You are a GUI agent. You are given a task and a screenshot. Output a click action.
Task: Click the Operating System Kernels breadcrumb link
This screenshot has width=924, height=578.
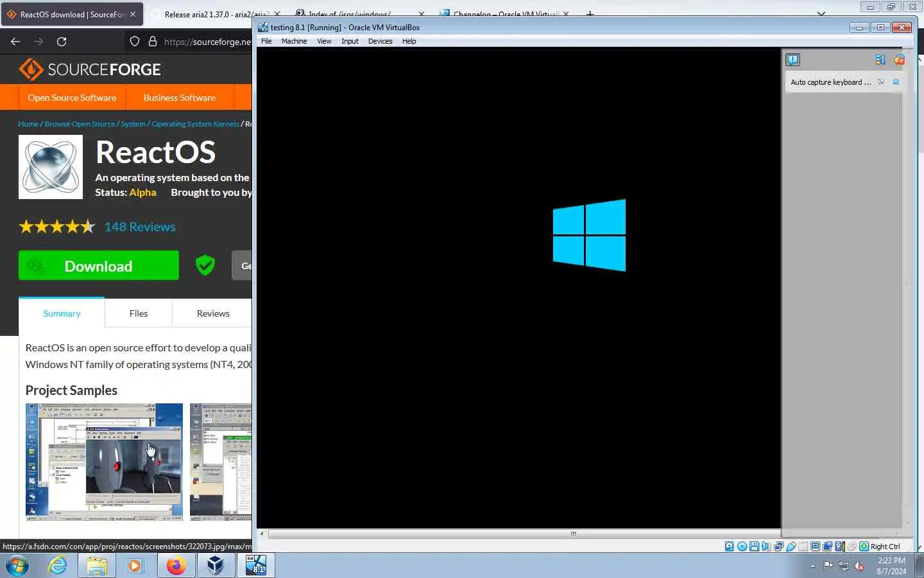coord(195,124)
